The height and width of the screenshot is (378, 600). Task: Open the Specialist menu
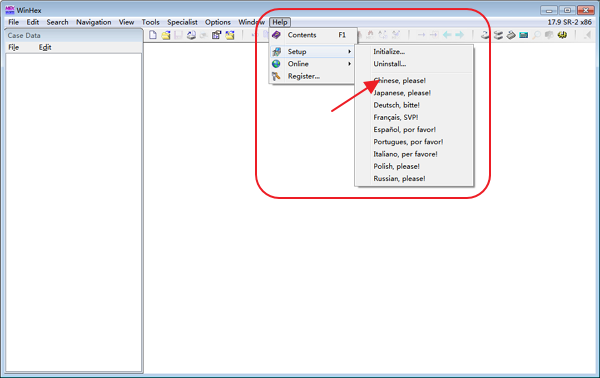(182, 22)
